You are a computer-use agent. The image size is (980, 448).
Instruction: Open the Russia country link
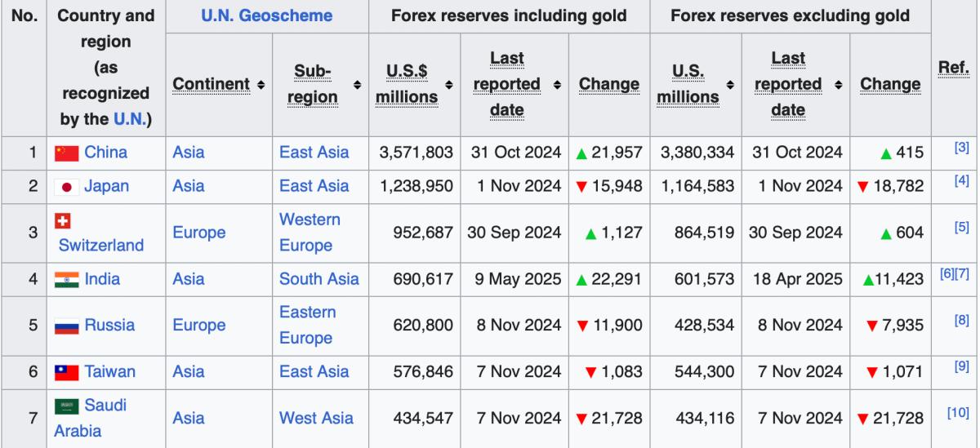coord(109,327)
